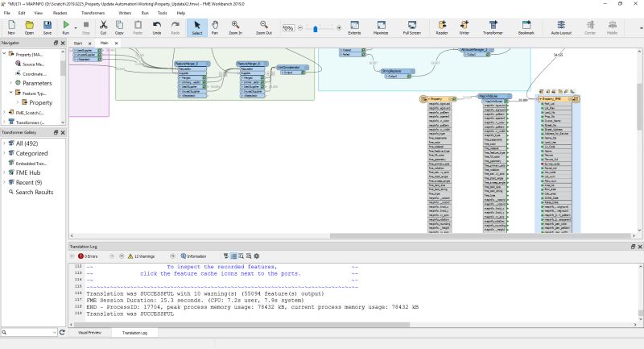Viewport: 644px width, 349px height.
Task: Add a new Reader
Action: [x=442, y=27]
